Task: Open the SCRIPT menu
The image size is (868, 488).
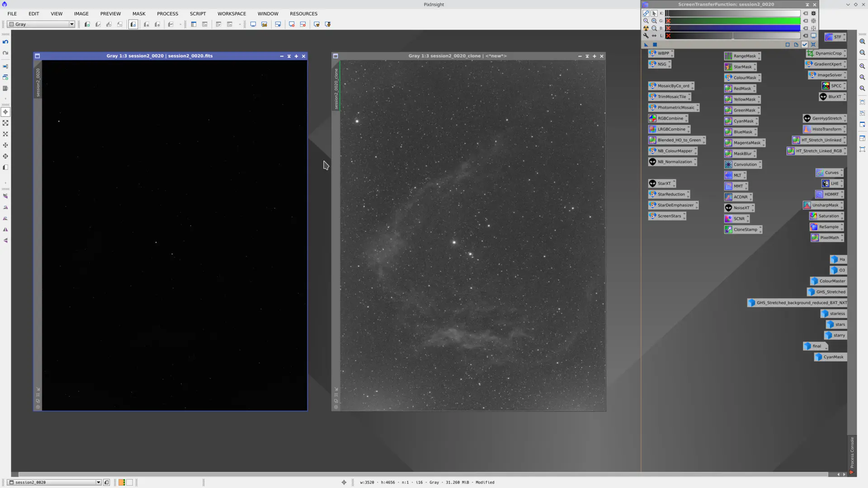Action: point(198,14)
